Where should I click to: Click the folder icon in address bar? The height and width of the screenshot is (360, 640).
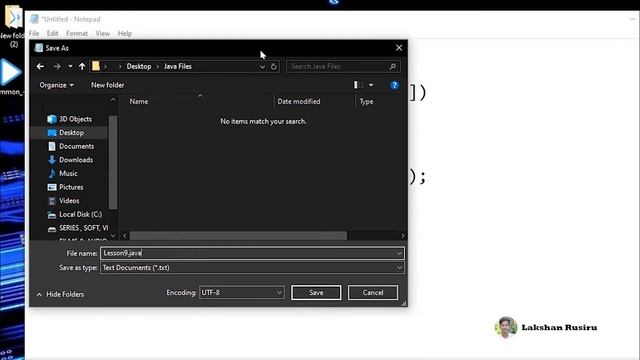[96, 66]
